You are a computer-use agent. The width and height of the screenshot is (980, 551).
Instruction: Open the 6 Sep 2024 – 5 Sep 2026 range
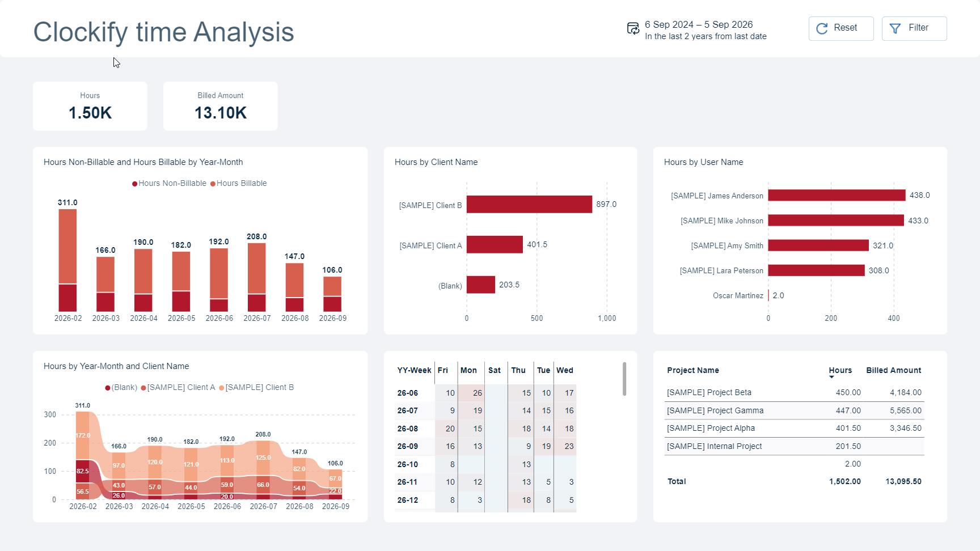point(699,24)
